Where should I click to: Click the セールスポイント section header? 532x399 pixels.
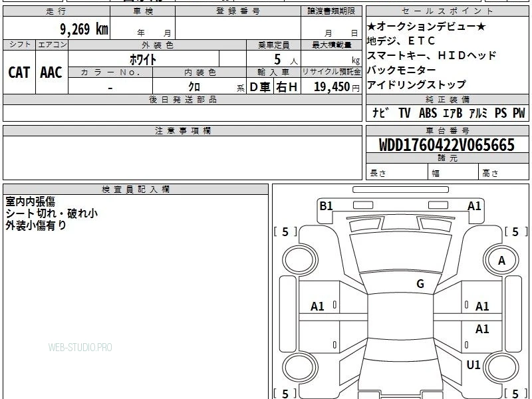point(447,11)
